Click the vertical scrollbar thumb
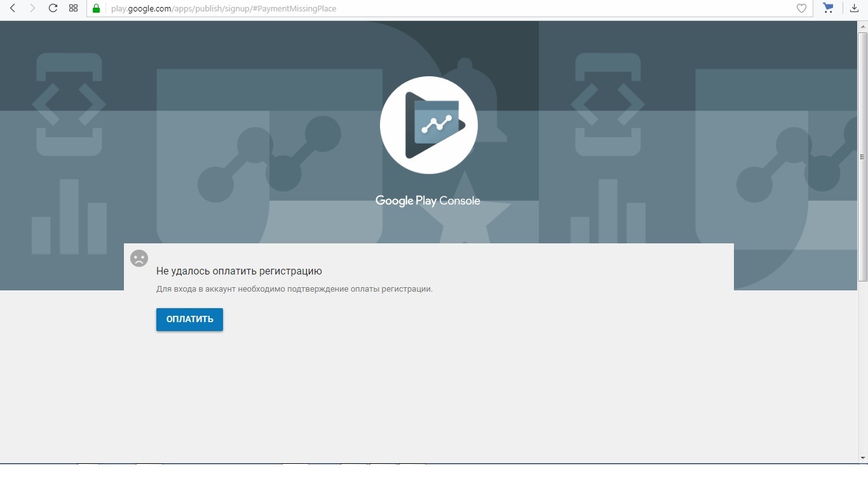The height and width of the screenshot is (488, 868). 862,156
